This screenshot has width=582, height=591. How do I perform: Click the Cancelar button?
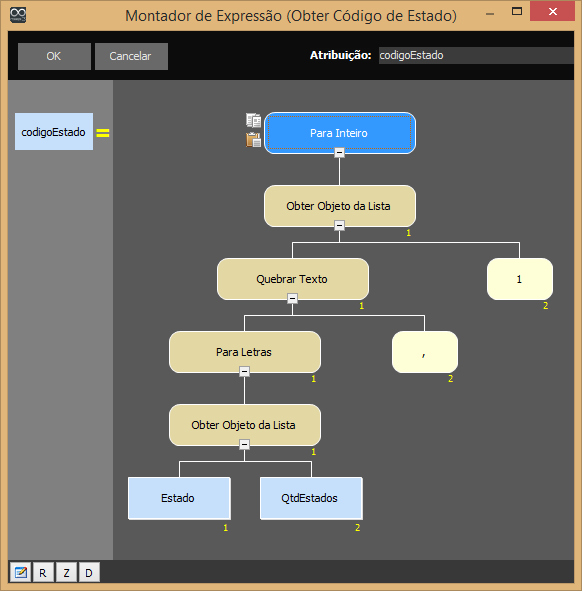click(x=131, y=56)
